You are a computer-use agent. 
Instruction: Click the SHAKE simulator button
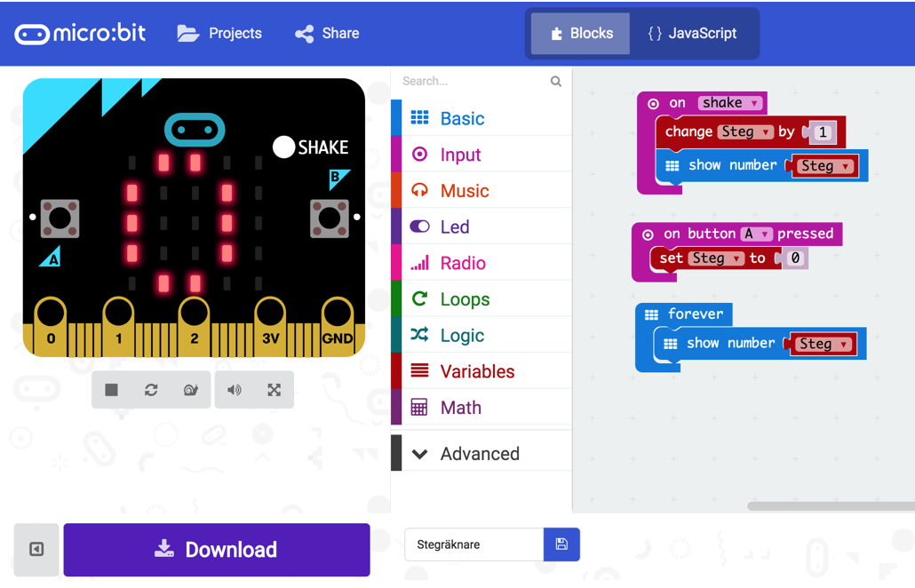[x=284, y=147]
